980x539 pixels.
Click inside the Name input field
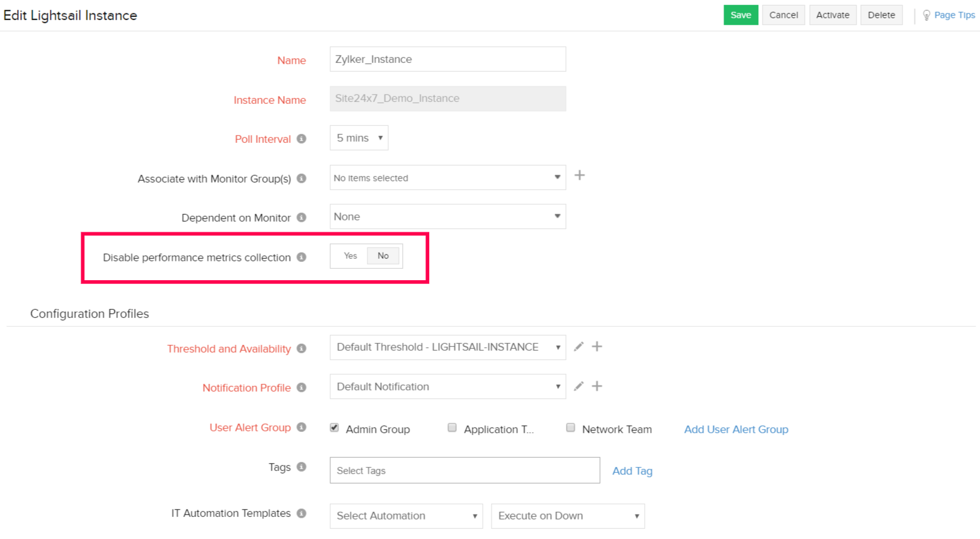(x=447, y=59)
